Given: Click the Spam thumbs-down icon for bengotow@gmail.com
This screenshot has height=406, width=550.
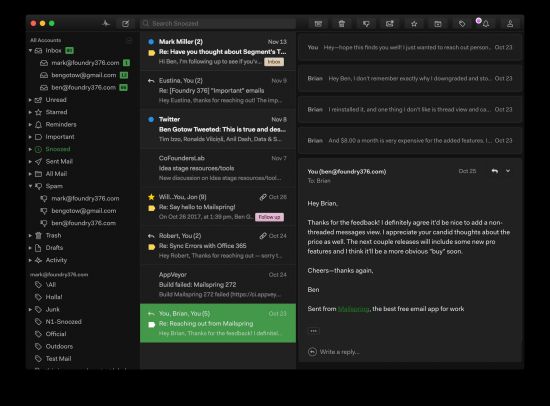Looking at the screenshot, I should [x=44, y=211].
